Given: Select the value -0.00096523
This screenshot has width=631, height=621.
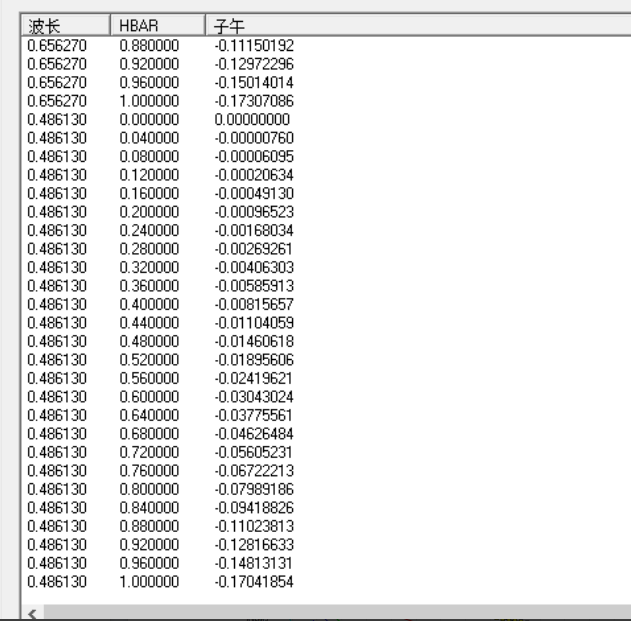Looking at the screenshot, I should 254,212.
